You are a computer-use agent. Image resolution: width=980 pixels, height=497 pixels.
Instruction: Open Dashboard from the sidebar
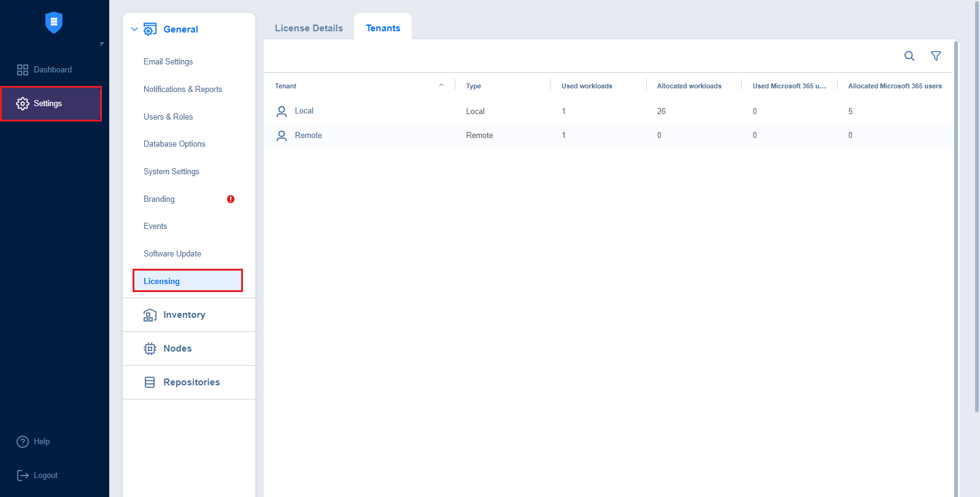[x=52, y=70]
